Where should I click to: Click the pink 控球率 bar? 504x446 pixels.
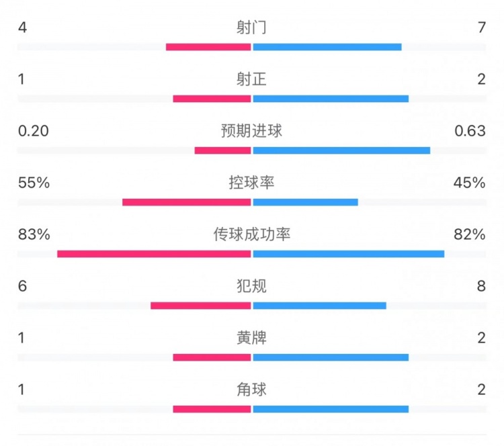(187, 202)
